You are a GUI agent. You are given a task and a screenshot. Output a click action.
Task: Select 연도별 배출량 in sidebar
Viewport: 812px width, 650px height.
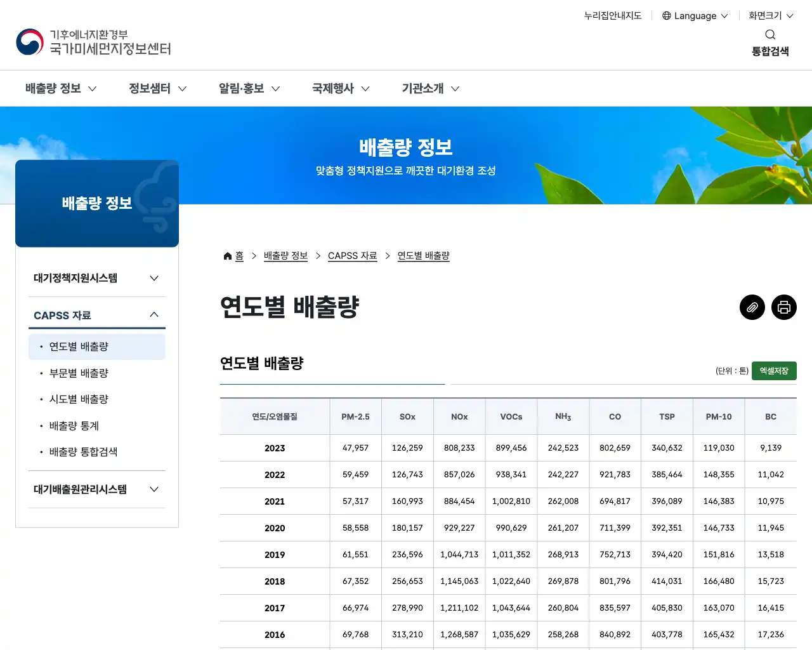click(97, 347)
